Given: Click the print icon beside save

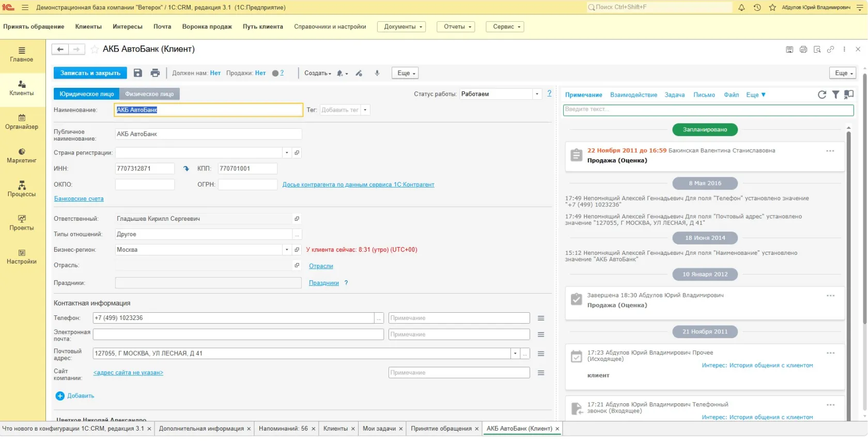Looking at the screenshot, I should [x=155, y=73].
